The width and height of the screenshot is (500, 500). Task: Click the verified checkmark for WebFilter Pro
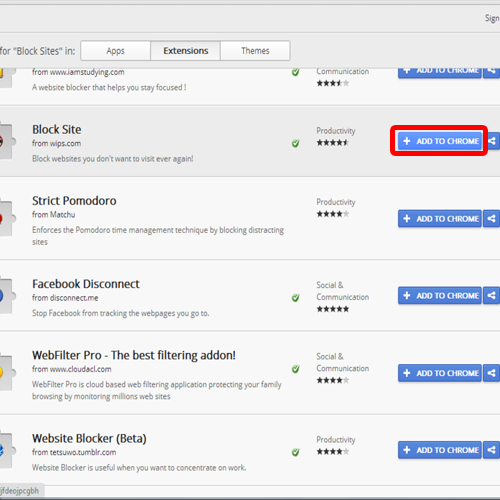[x=295, y=369]
